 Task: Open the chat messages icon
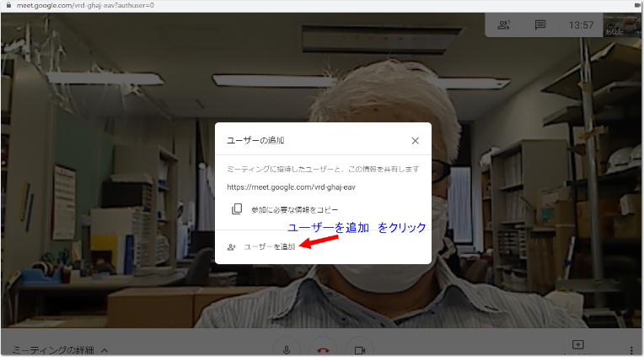(x=540, y=25)
